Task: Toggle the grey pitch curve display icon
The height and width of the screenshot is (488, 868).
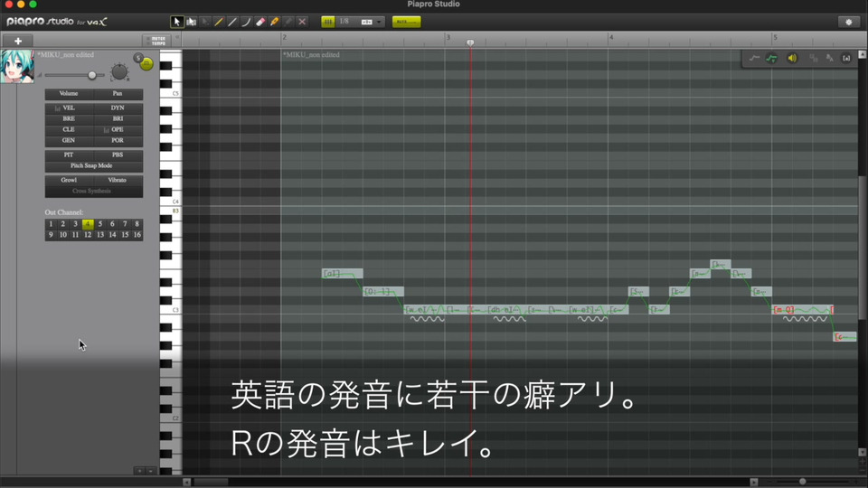Action: click(x=754, y=58)
